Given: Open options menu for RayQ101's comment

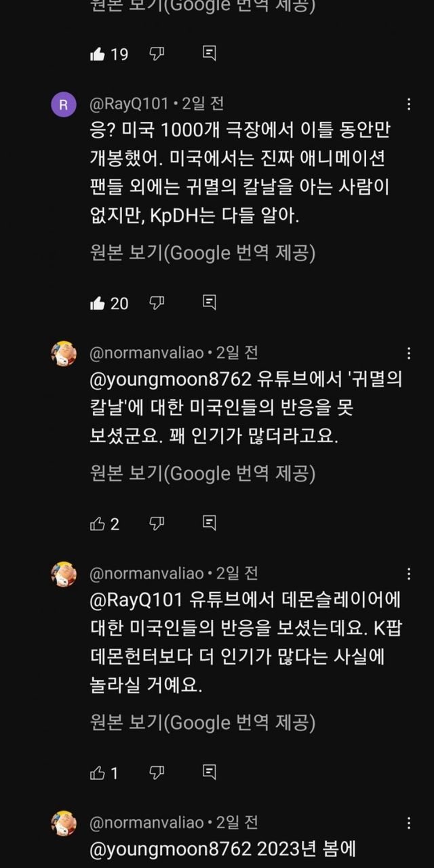Looking at the screenshot, I should (x=409, y=104).
